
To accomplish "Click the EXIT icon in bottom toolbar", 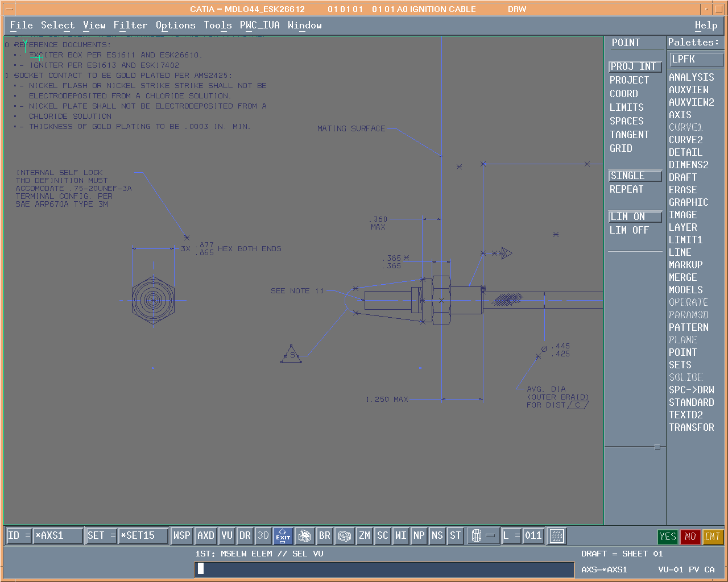I will pos(283,536).
